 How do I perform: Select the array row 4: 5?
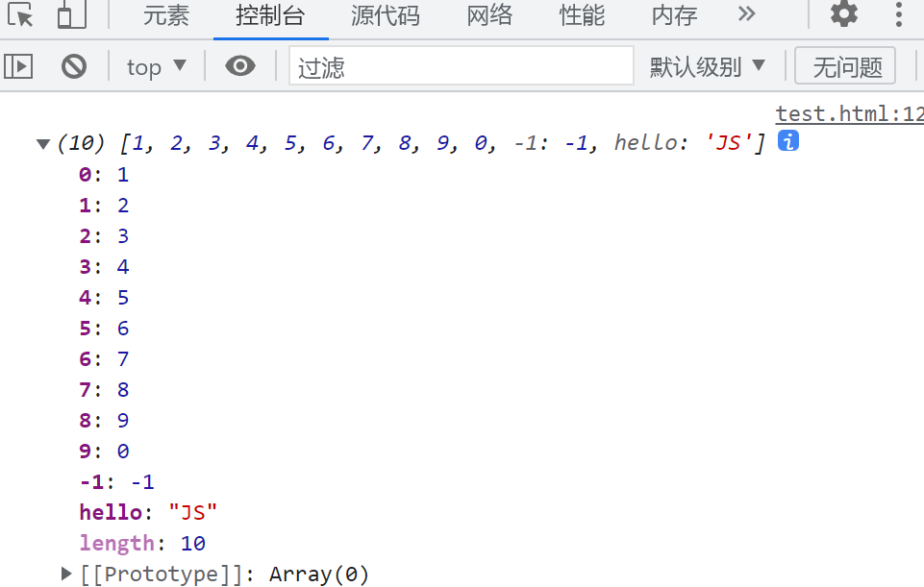pyautogui.click(x=104, y=297)
